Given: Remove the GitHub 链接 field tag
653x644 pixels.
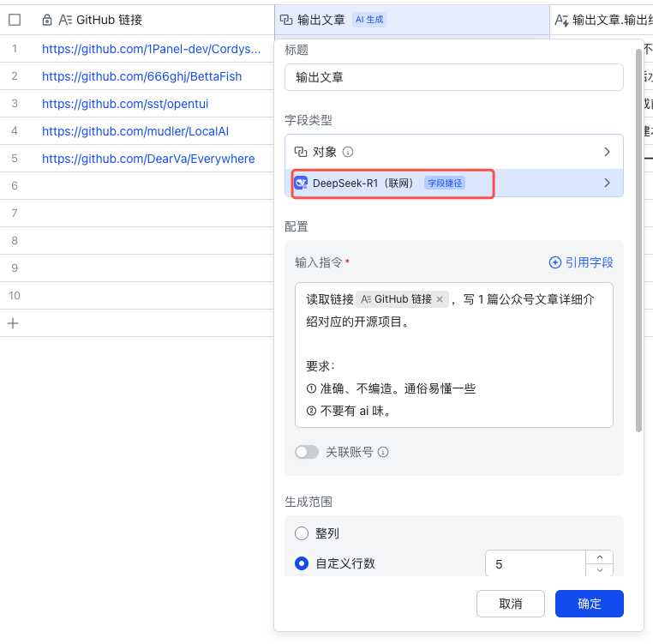Looking at the screenshot, I should click(440, 299).
